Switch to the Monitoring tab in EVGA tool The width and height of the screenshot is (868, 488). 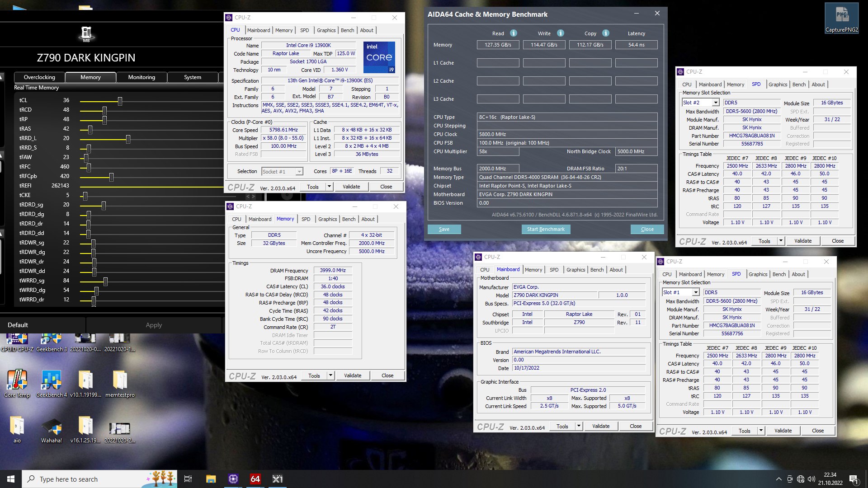(142, 77)
